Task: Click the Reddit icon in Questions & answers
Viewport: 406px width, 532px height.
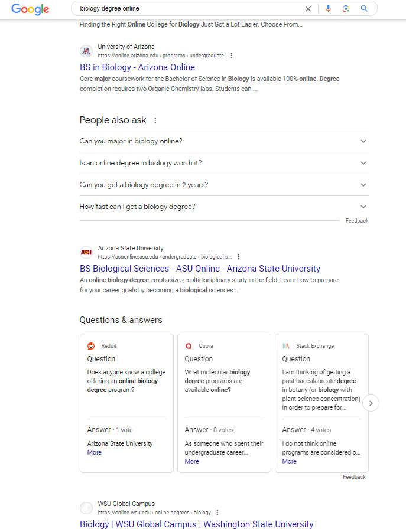Action: [91, 345]
